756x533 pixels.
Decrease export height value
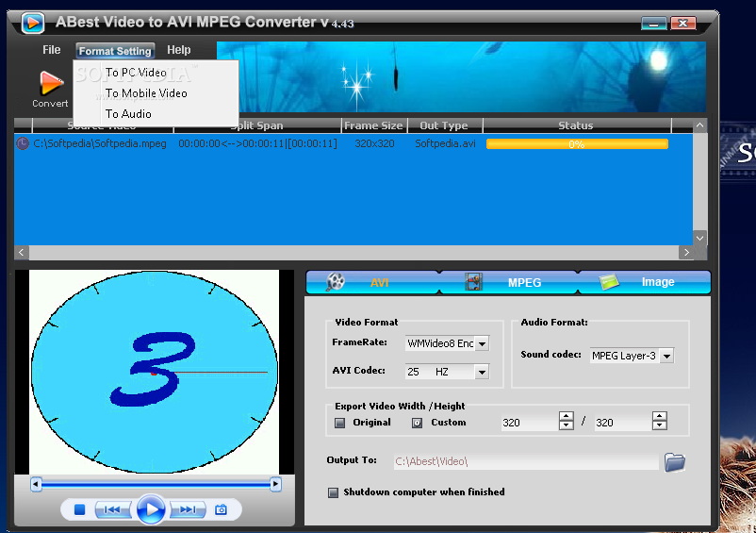coord(660,425)
